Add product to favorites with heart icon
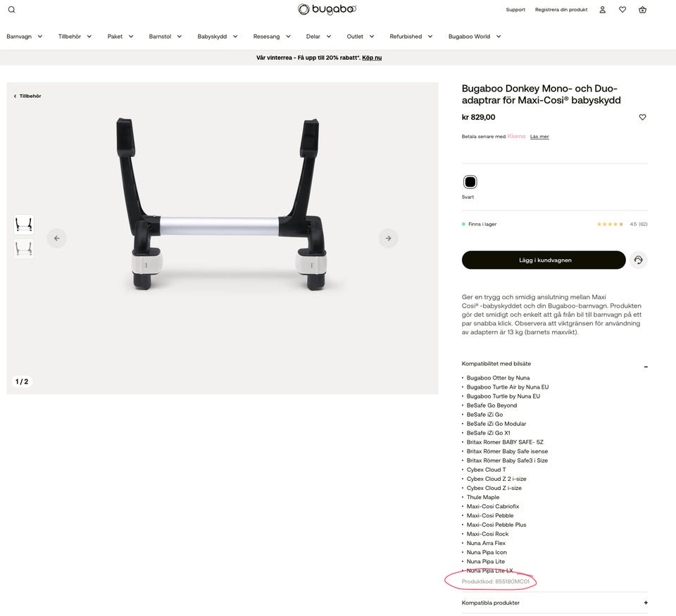This screenshot has height=616, width=676. tap(642, 117)
